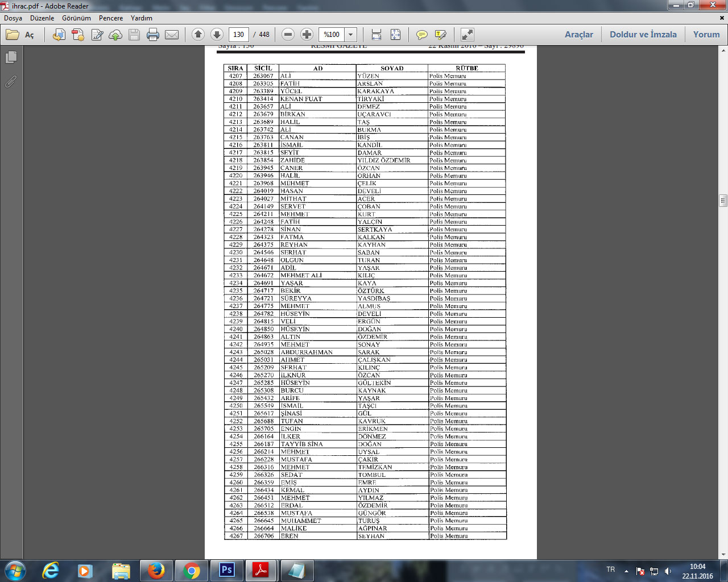Select the highlight text tool
The image size is (728, 582).
tap(440, 35)
